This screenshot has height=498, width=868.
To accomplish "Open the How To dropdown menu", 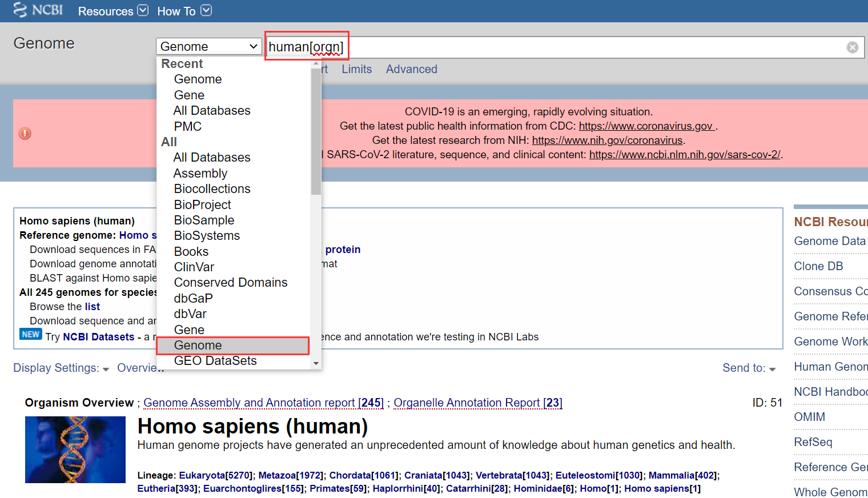I will [184, 11].
